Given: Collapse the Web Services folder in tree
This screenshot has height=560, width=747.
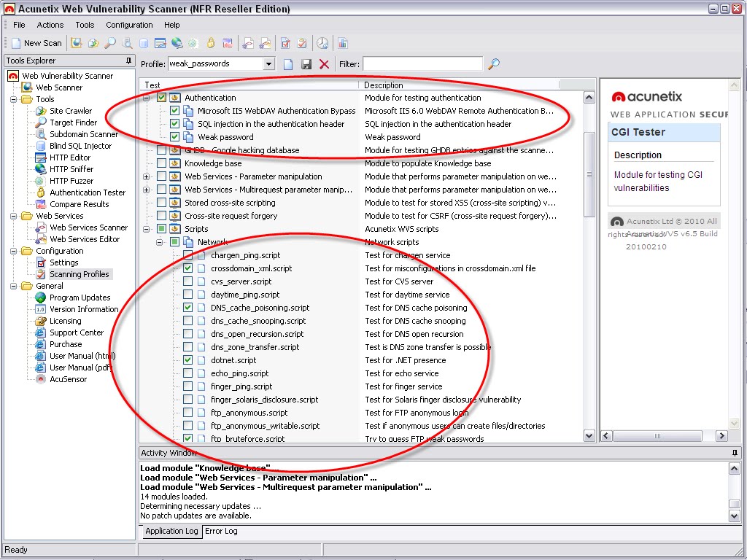Looking at the screenshot, I should pyautogui.click(x=13, y=216).
